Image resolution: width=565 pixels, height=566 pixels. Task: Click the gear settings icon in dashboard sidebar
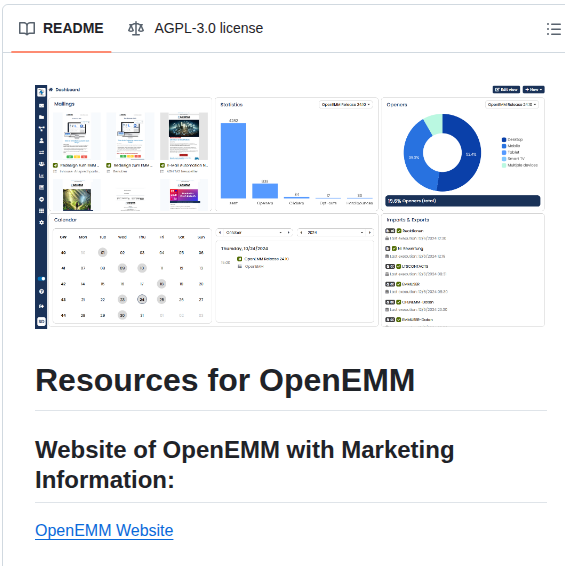42,222
